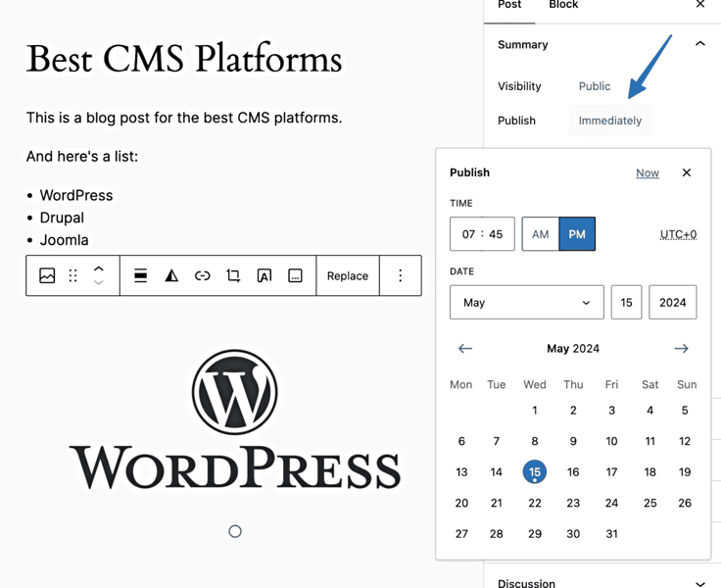Image resolution: width=721 pixels, height=588 pixels.
Task: Grab the block drag handle icon
Action: (x=72, y=275)
